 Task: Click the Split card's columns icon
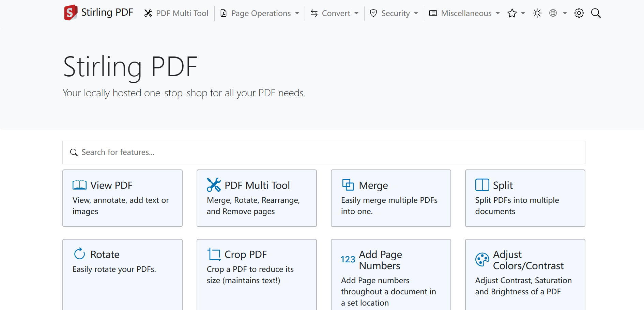(x=482, y=185)
